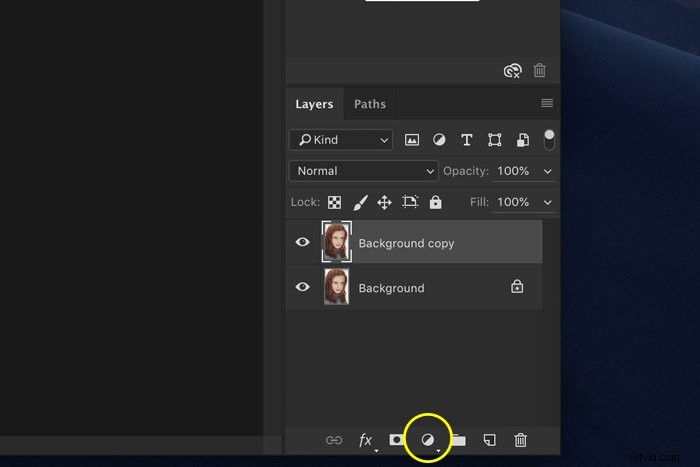Click the Opacity label

coord(466,171)
